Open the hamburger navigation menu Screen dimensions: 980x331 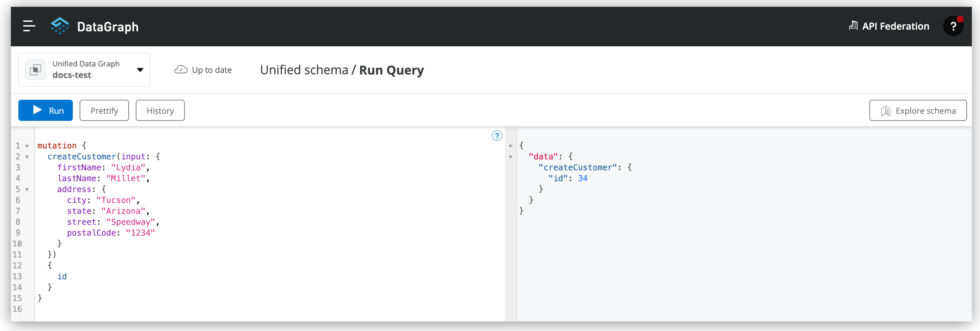pyautogui.click(x=29, y=26)
